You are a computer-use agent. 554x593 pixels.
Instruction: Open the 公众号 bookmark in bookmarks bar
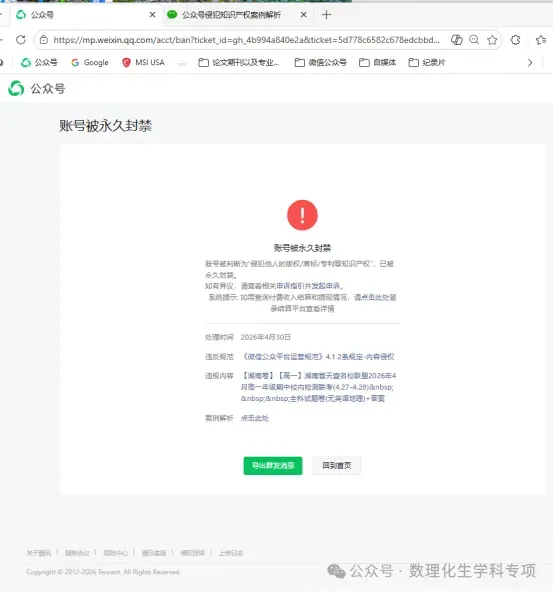pyautogui.click(x=39, y=62)
